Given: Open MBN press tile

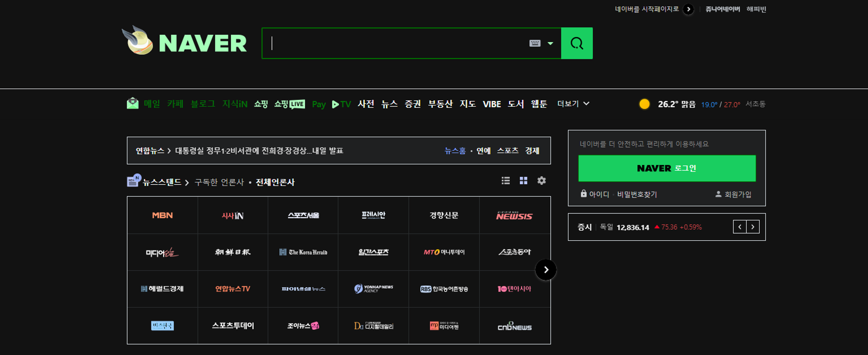Looking at the screenshot, I should pyautogui.click(x=162, y=215).
